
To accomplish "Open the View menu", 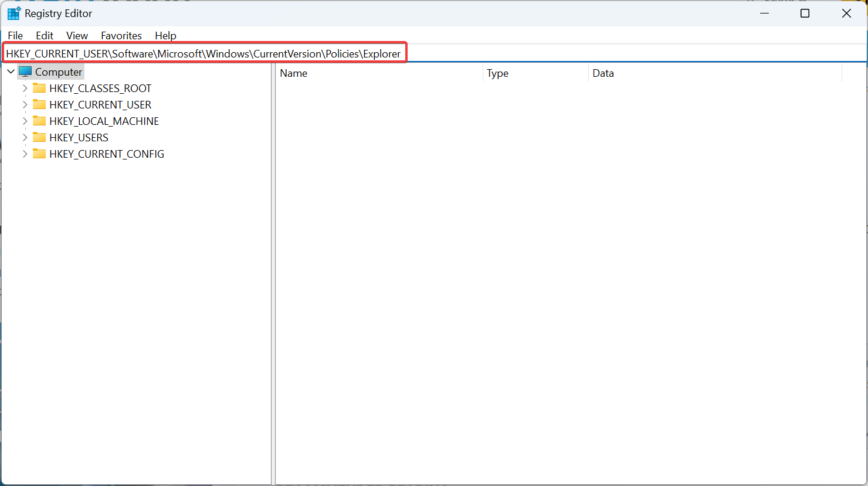I will tap(77, 36).
